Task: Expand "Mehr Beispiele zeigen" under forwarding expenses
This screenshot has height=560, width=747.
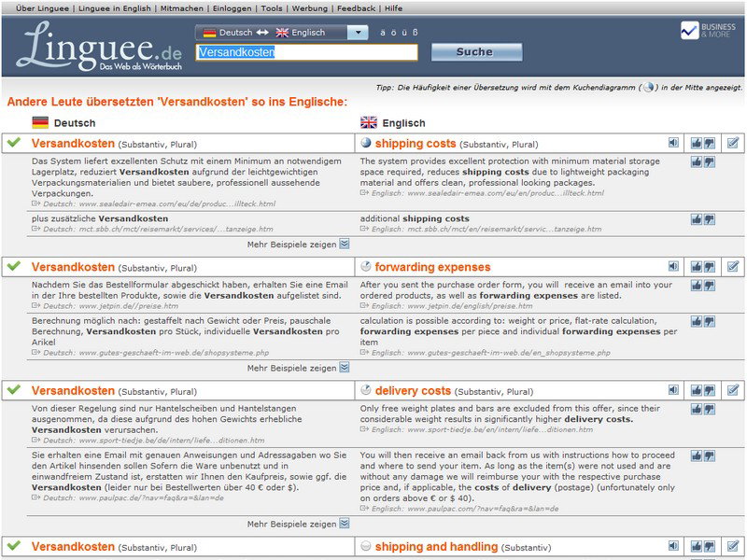Action: 345,368
